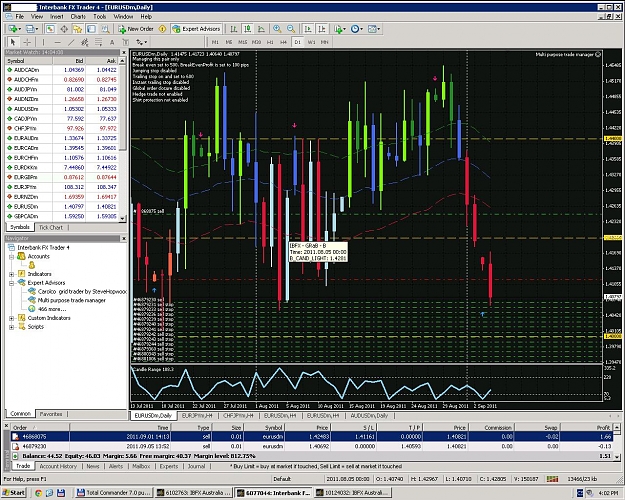The image size is (625, 500).
Task: Switch to AUDUSDm,Daily chart tab
Action: pos(369,415)
